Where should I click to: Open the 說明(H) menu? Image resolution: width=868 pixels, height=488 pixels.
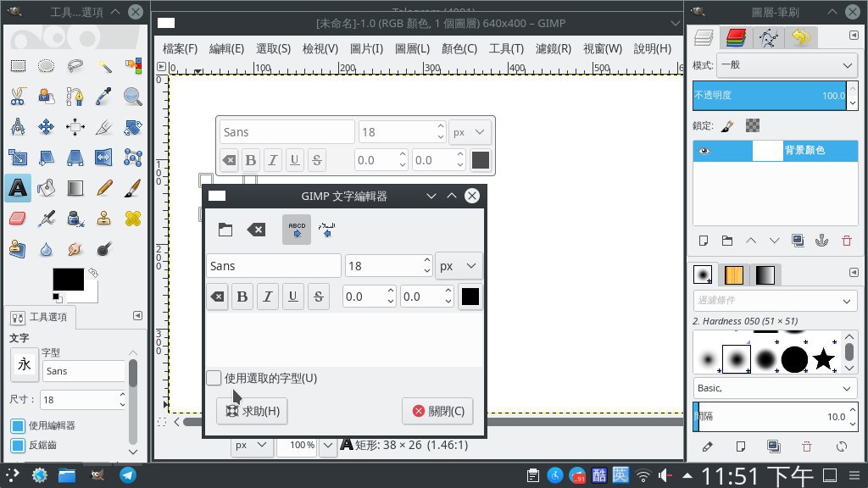coord(653,48)
